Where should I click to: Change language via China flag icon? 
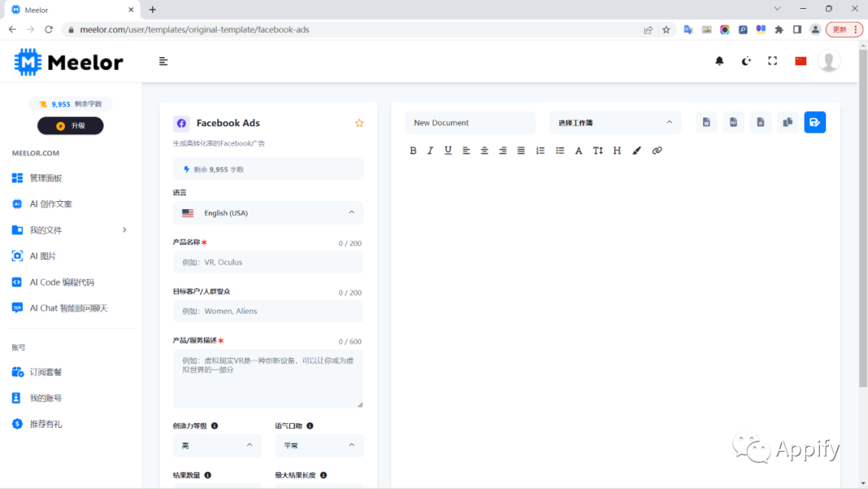(x=800, y=61)
